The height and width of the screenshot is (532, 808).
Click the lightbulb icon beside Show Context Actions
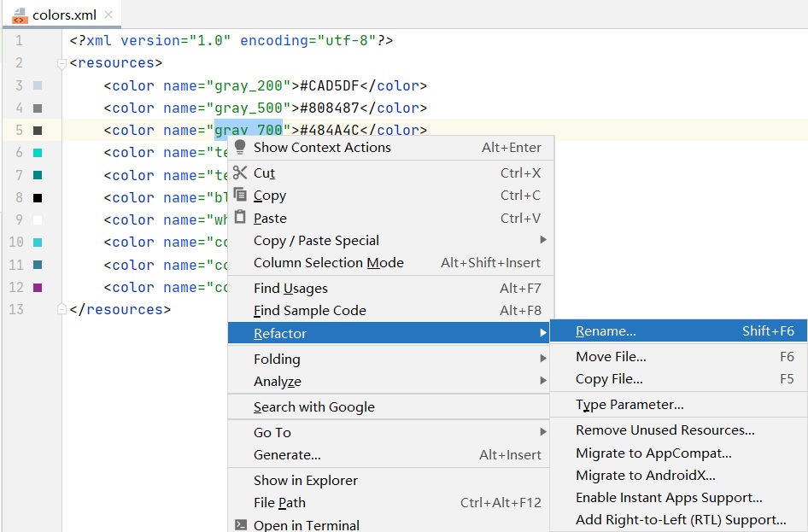click(240, 147)
